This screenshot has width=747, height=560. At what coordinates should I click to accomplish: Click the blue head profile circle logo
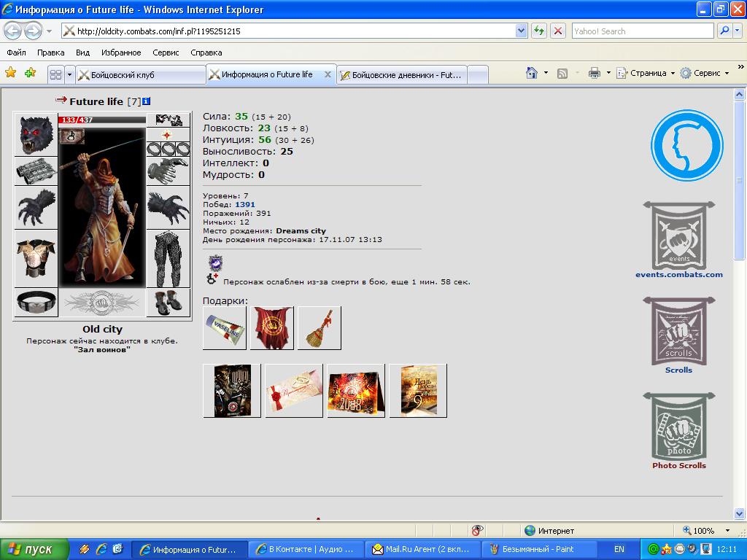(687, 145)
